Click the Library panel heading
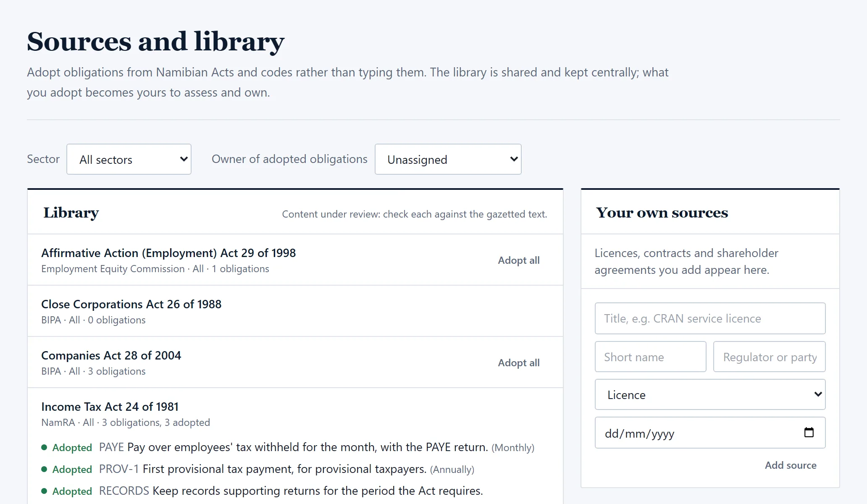The width and height of the screenshot is (867, 504). [x=71, y=213]
